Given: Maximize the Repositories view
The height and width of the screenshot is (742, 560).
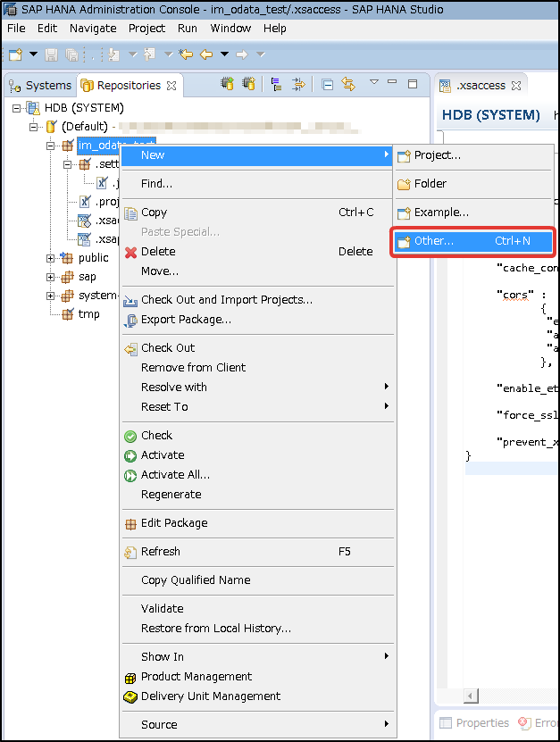Looking at the screenshot, I should pos(413,84).
